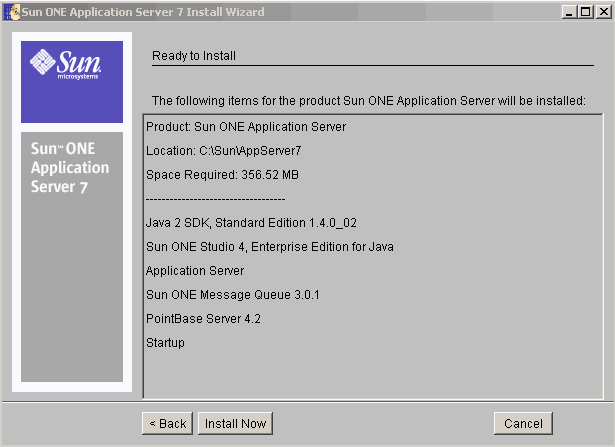Close the Install Wizard window
The width and height of the screenshot is (615, 447).
point(604,12)
